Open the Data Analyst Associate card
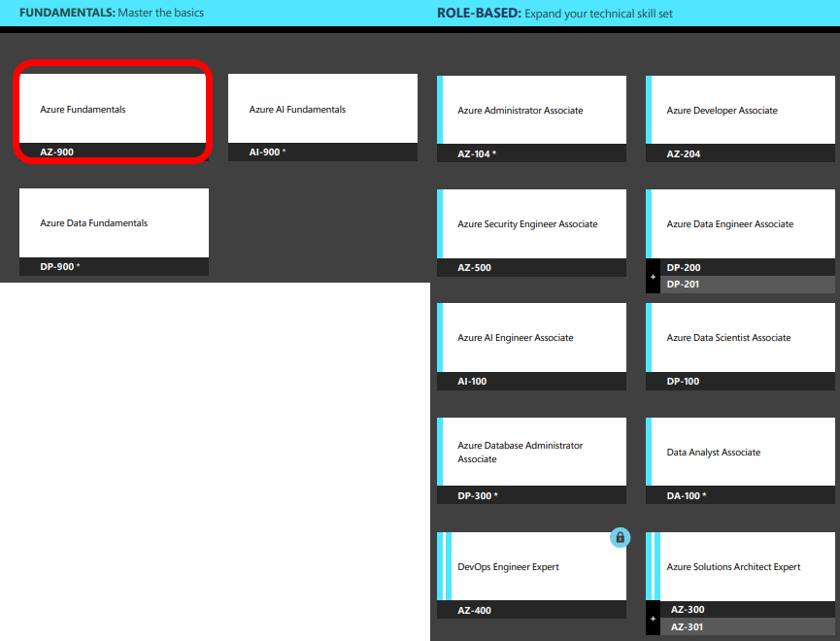The image size is (840, 641). coord(740,452)
